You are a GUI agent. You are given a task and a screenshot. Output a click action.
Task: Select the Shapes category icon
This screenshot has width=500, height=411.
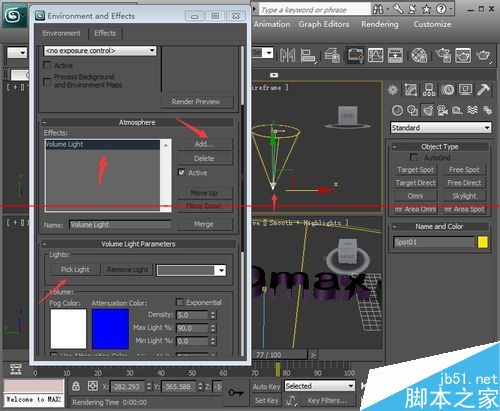413,110
